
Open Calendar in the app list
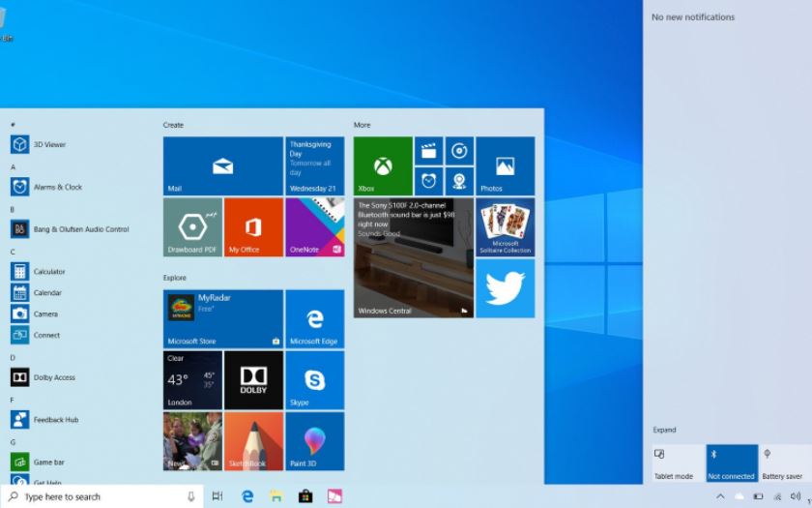click(47, 292)
